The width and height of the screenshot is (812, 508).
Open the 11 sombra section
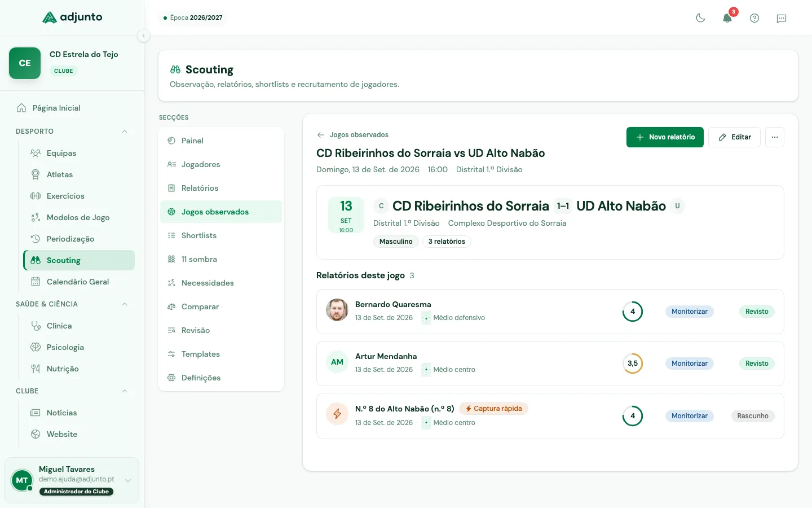(x=221, y=259)
